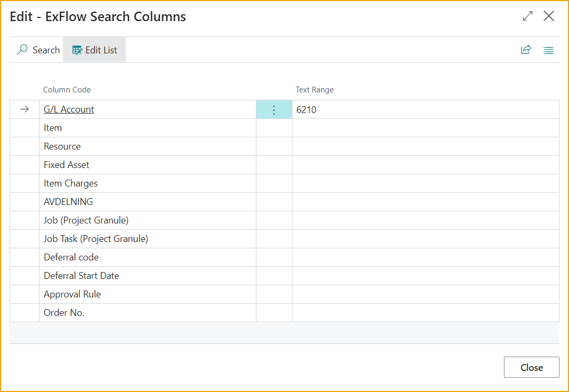Click the active row arrow indicator
Screen dimensions: 569x392
click(x=24, y=109)
